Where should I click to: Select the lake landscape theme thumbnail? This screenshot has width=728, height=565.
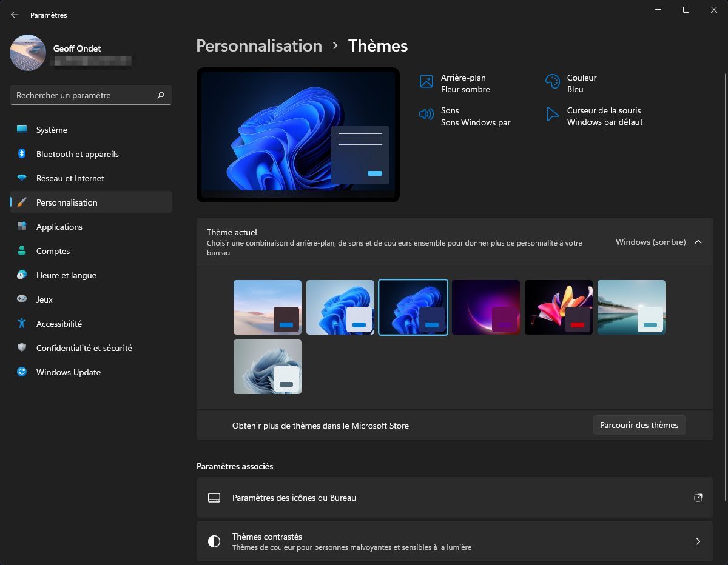coord(632,307)
